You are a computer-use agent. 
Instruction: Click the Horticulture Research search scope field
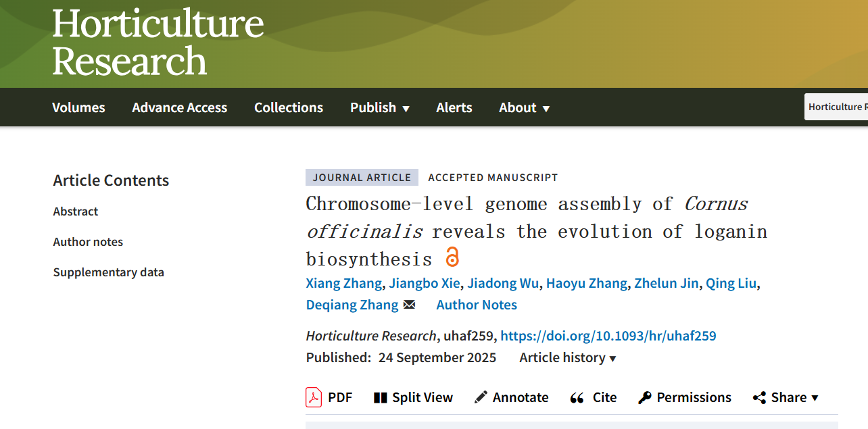coord(837,107)
